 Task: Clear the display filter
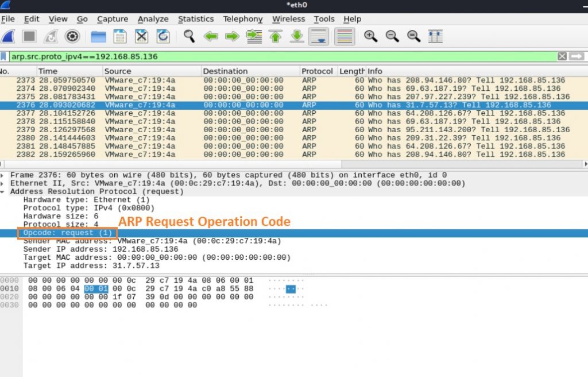point(562,56)
